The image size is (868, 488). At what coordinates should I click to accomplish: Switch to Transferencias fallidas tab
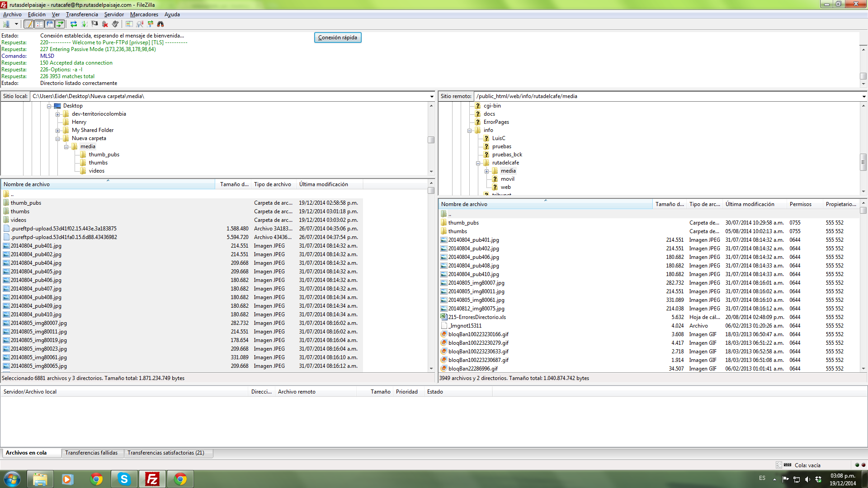[x=91, y=453]
